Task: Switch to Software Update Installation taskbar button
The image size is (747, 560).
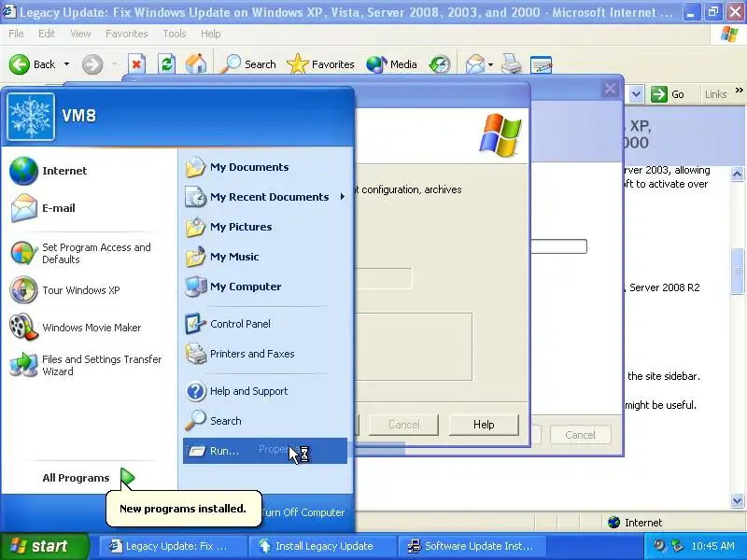Action: pos(472,546)
